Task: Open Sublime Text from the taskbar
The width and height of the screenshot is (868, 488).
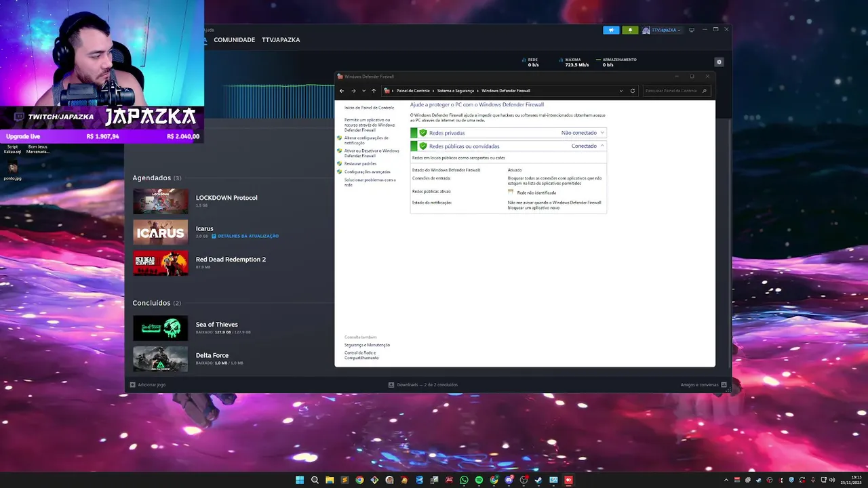Action: point(344,480)
